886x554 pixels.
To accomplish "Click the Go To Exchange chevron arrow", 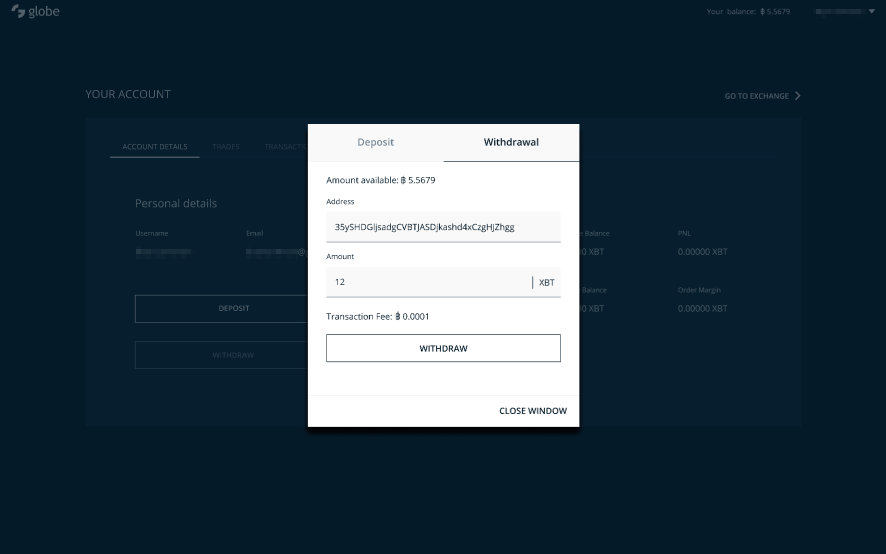I will pyautogui.click(x=797, y=96).
